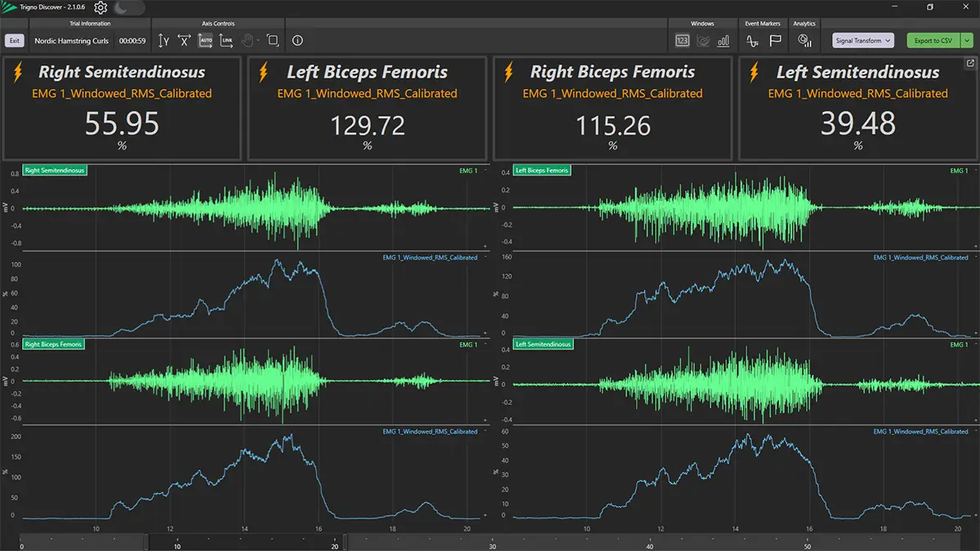
Task: Click the Y-axis scale icon
Action: pos(163,41)
